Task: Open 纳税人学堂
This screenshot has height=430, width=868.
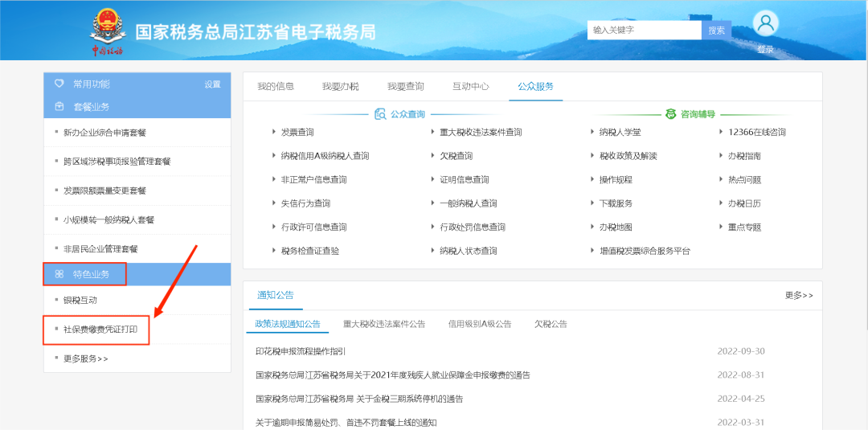Action: [620, 133]
